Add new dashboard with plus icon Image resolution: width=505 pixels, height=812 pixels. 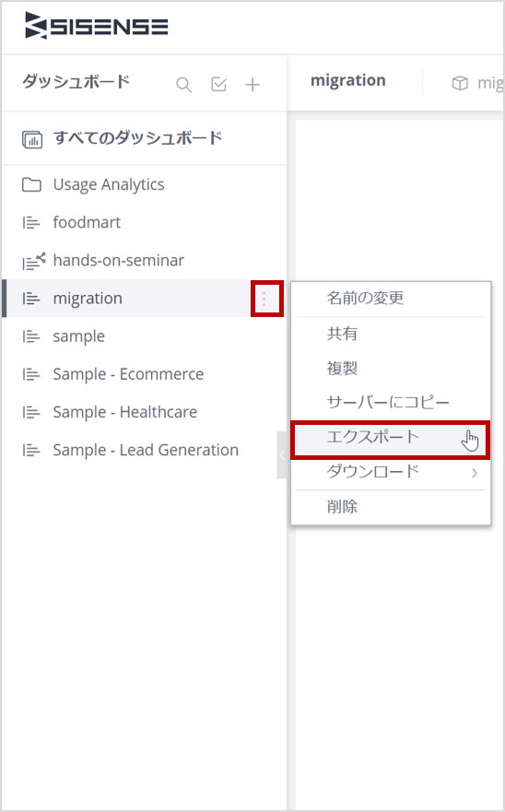pos(252,85)
